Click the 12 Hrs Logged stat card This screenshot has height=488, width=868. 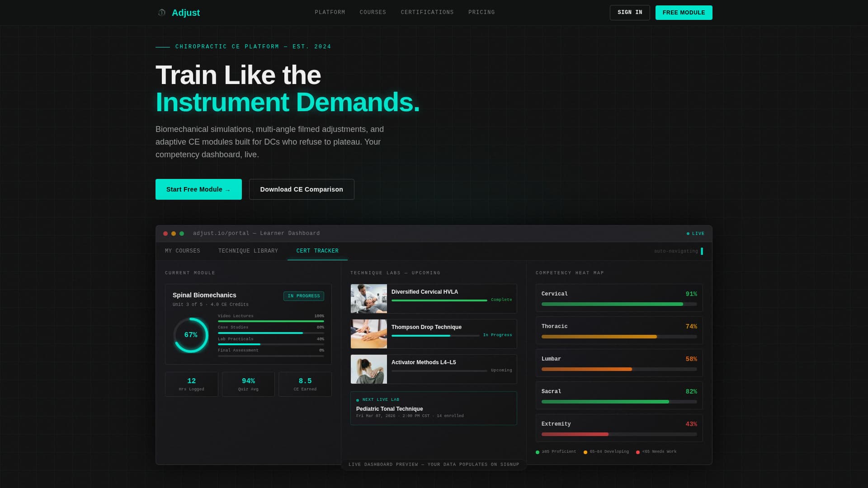pyautogui.click(x=192, y=384)
